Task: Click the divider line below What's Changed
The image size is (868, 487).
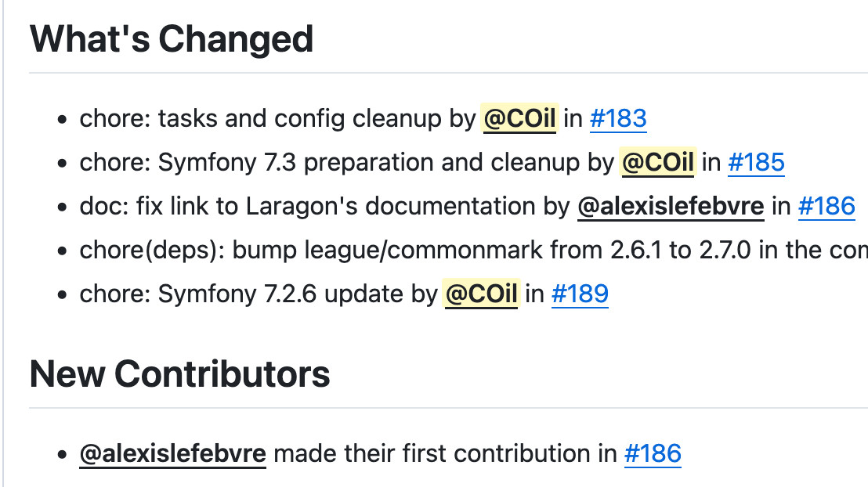Action: (x=448, y=73)
